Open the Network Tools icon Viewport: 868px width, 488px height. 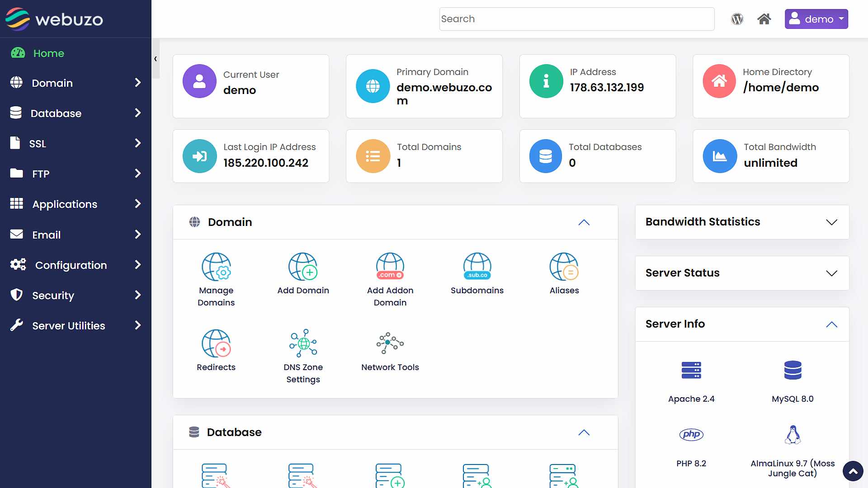pyautogui.click(x=390, y=343)
